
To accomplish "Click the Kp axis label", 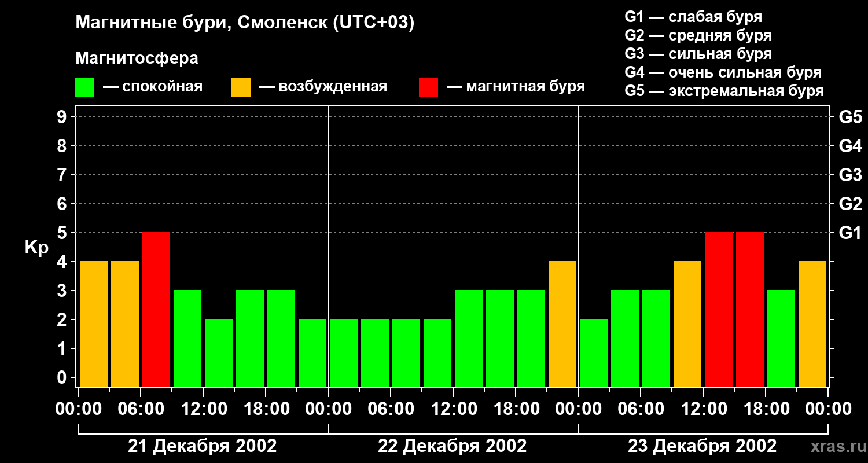I will pos(36,248).
